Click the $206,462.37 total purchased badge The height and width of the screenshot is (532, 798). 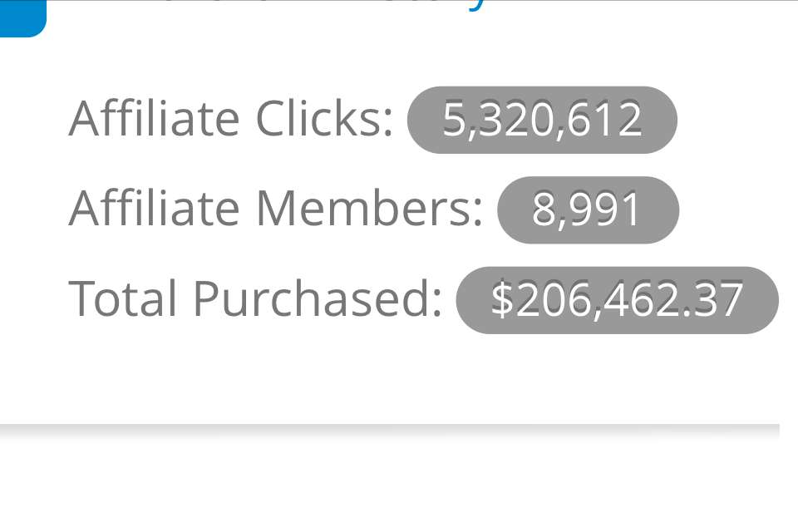(x=617, y=300)
